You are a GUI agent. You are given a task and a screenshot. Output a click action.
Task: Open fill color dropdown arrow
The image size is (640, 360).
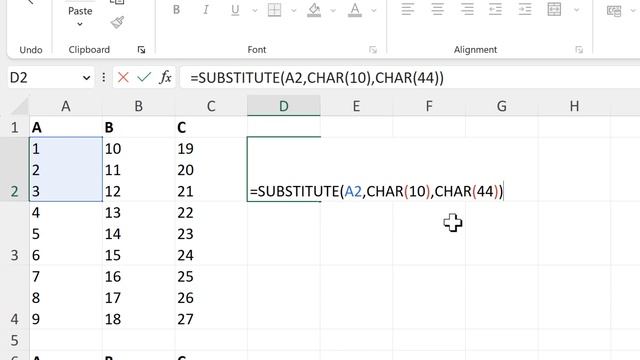(333, 10)
